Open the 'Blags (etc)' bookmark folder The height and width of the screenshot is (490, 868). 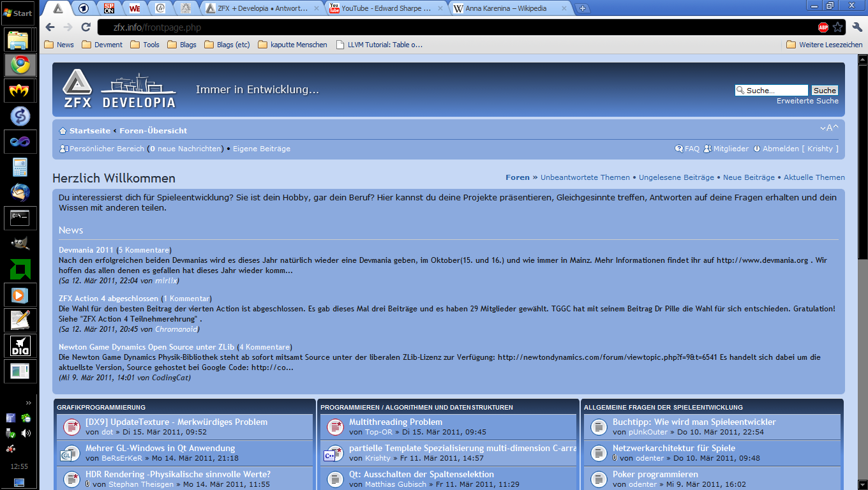[x=227, y=45]
